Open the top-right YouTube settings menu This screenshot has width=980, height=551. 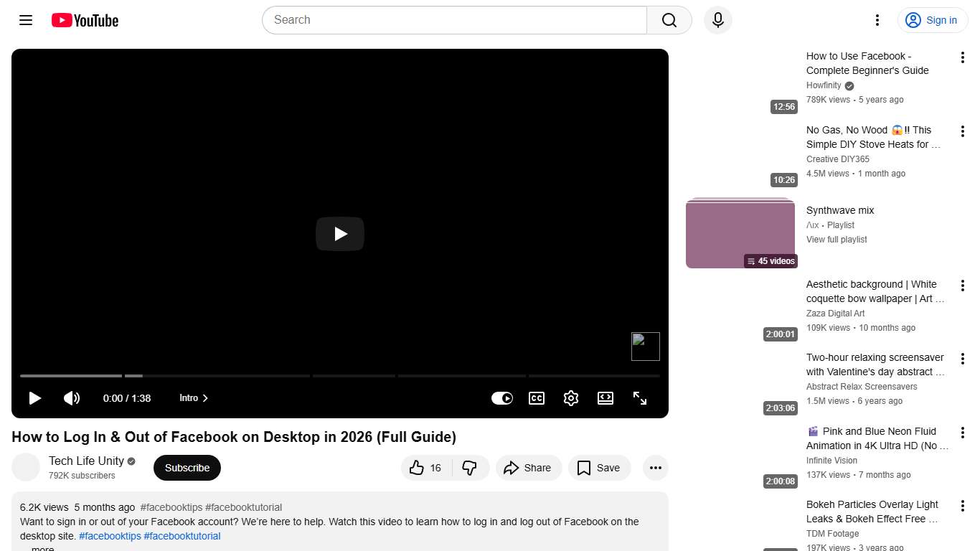pyautogui.click(x=877, y=20)
